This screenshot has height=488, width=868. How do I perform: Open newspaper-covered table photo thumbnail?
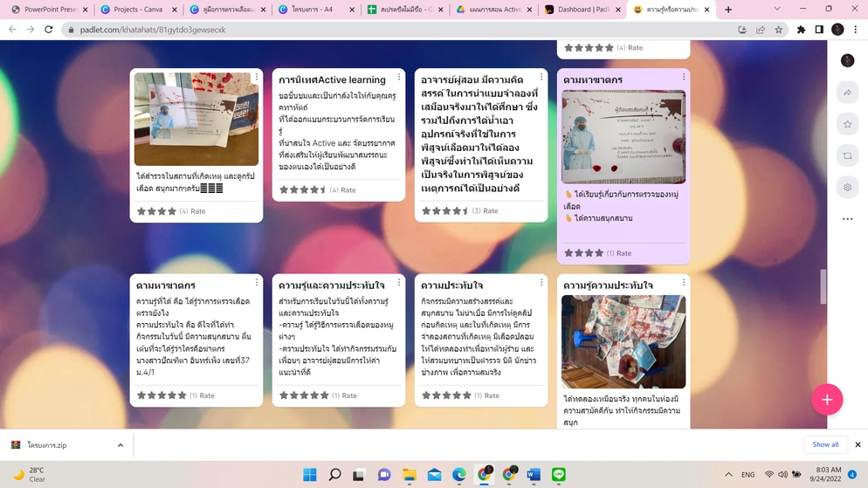[623, 342]
